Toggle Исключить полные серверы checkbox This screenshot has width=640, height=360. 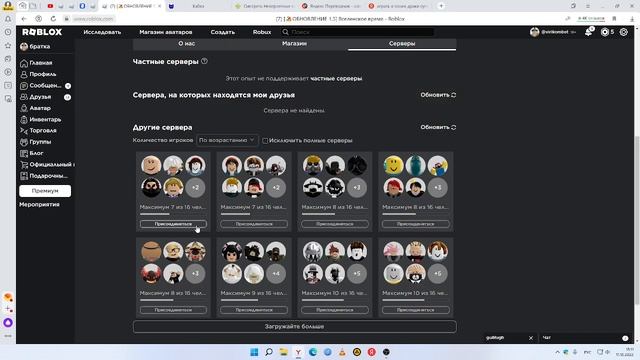pos(265,141)
